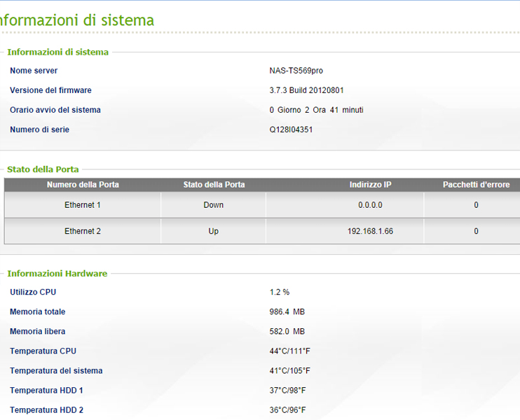Click the 'Numero della Porta' column header
Screen dimensions: 520x420
(x=83, y=185)
